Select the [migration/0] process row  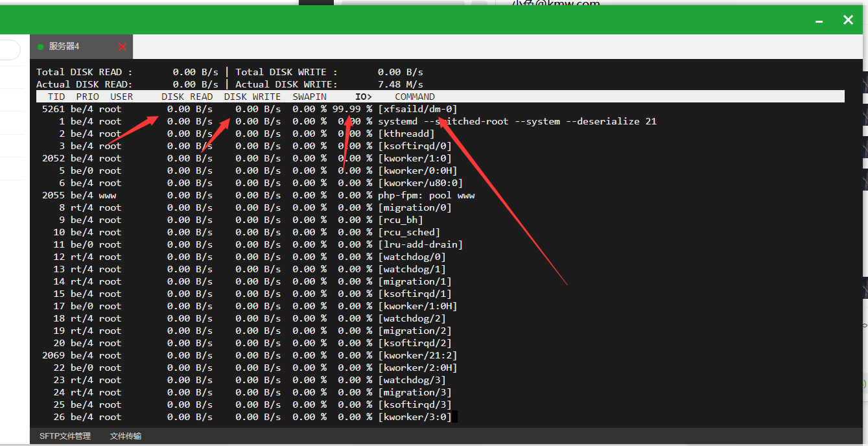coord(441,207)
